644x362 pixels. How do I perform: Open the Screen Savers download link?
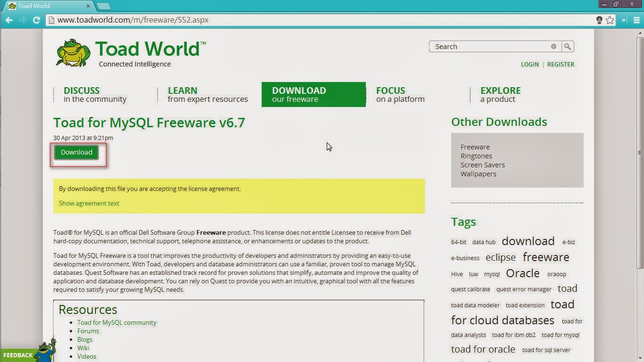click(x=483, y=165)
